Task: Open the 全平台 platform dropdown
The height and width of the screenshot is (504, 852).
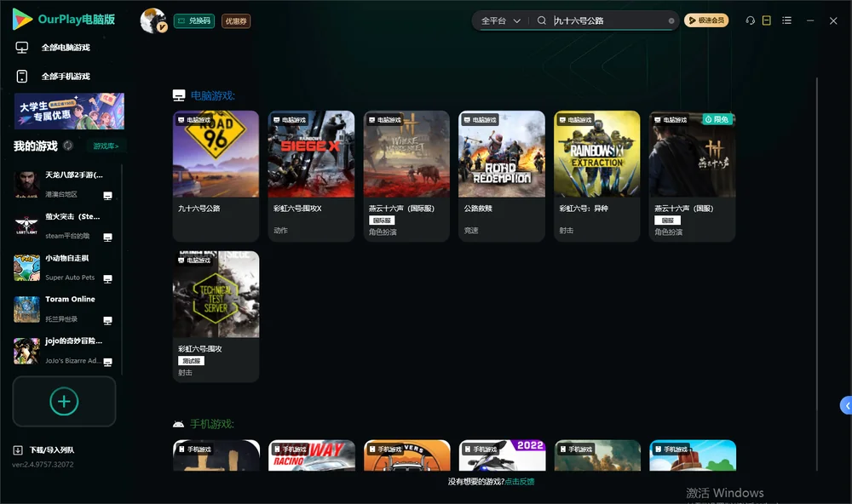Action: [x=500, y=20]
